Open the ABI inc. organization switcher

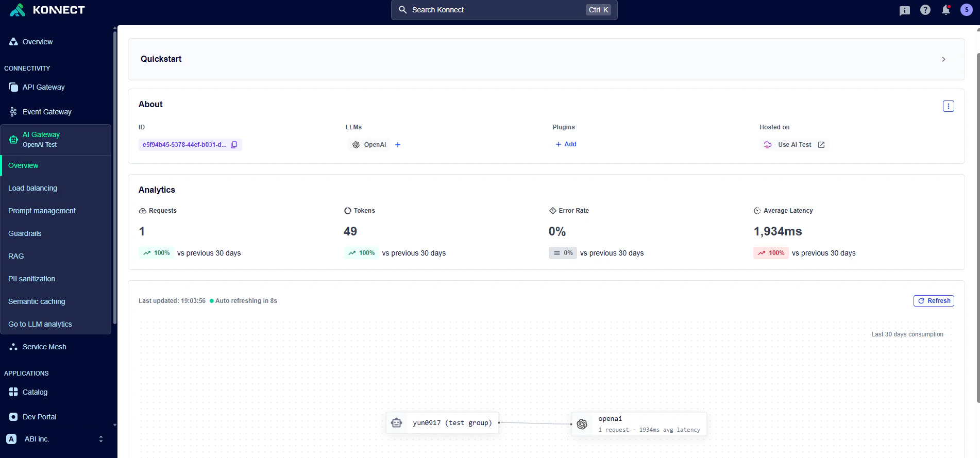tap(56, 439)
